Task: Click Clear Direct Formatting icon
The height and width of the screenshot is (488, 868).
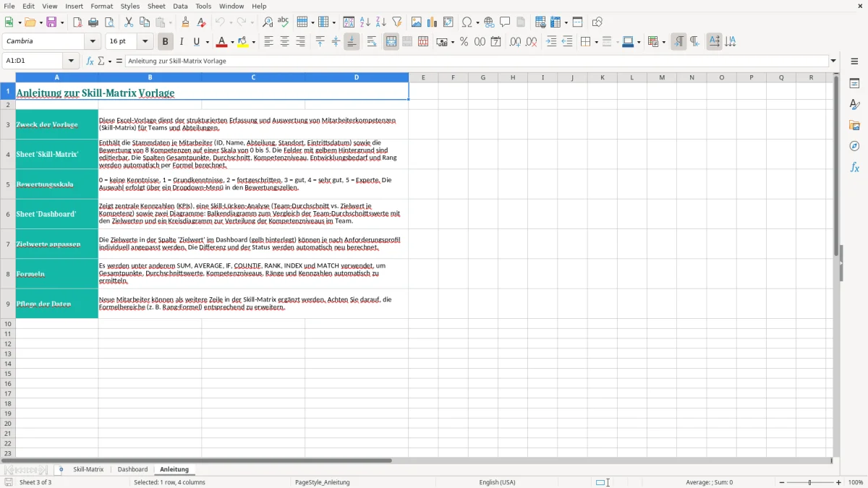Action: [x=202, y=22]
